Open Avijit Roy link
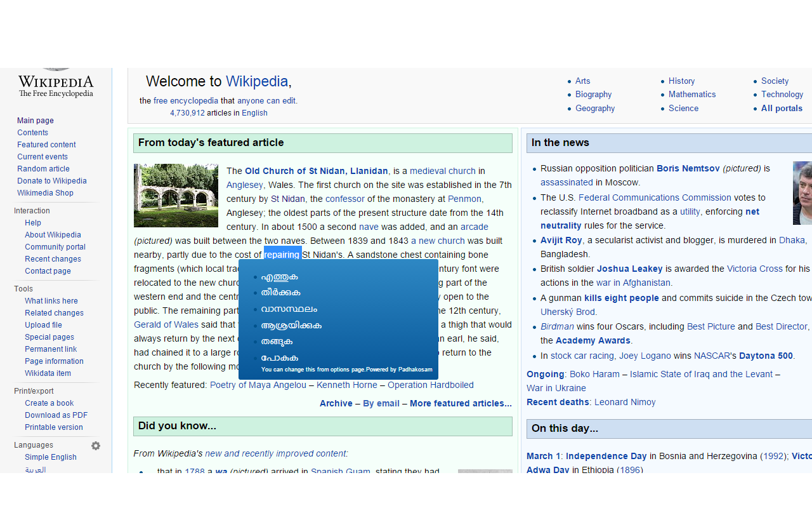Viewport: 812px width, 508px height. (561, 241)
